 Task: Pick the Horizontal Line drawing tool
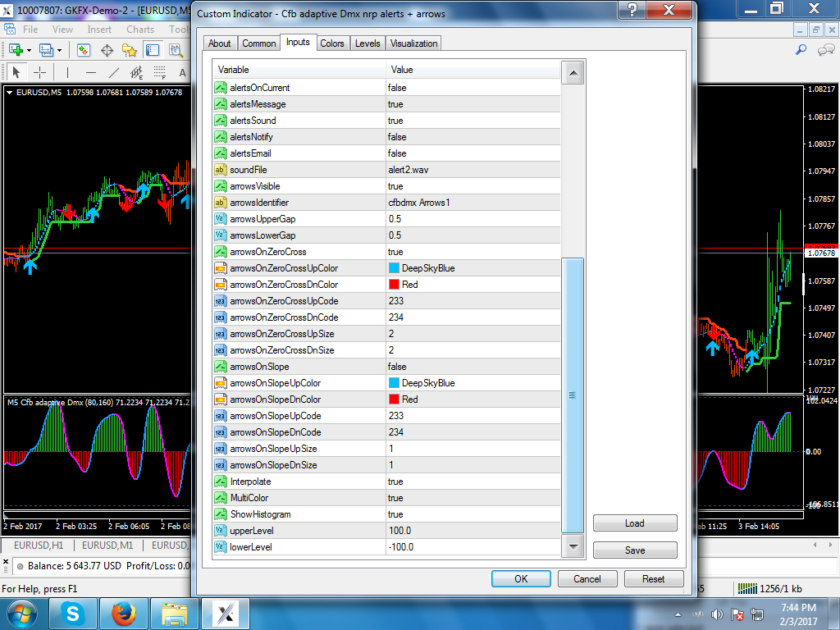pos(91,72)
